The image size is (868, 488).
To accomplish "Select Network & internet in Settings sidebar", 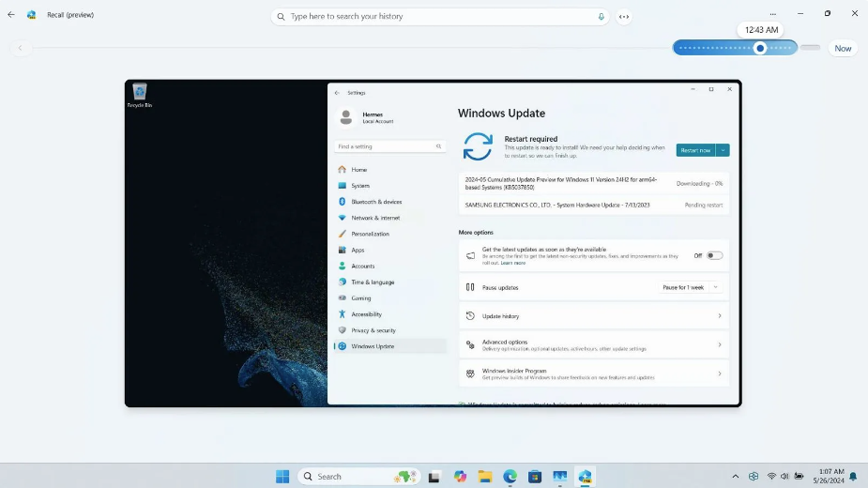I will (x=375, y=218).
